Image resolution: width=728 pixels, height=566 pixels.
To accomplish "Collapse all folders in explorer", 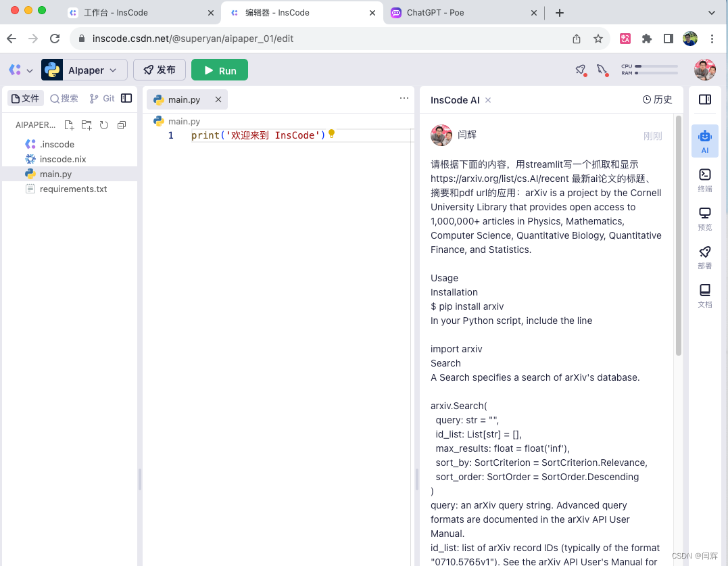I will [x=122, y=125].
